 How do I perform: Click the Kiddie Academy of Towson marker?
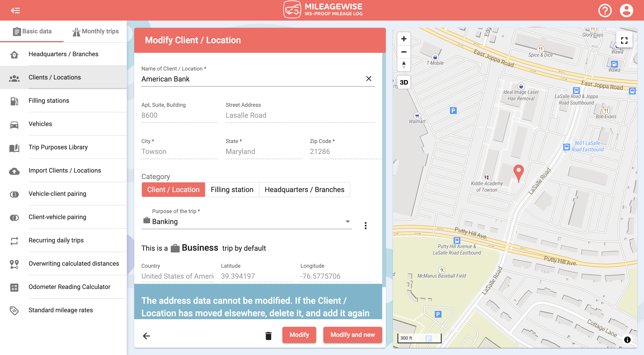pyautogui.click(x=486, y=177)
